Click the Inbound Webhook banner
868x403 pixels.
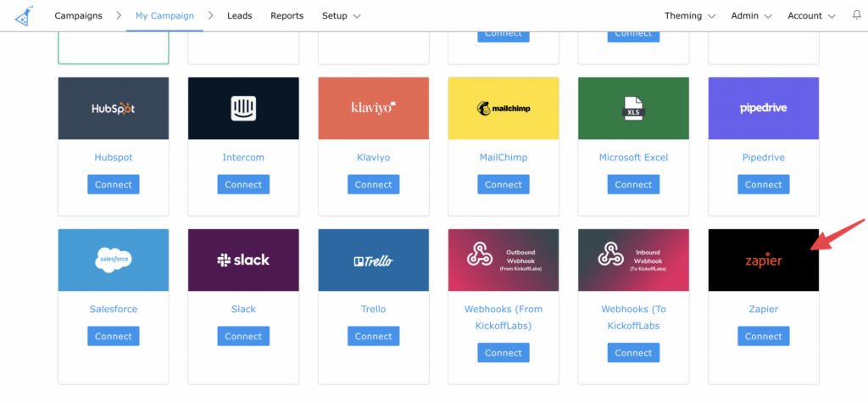[x=634, y=260]
